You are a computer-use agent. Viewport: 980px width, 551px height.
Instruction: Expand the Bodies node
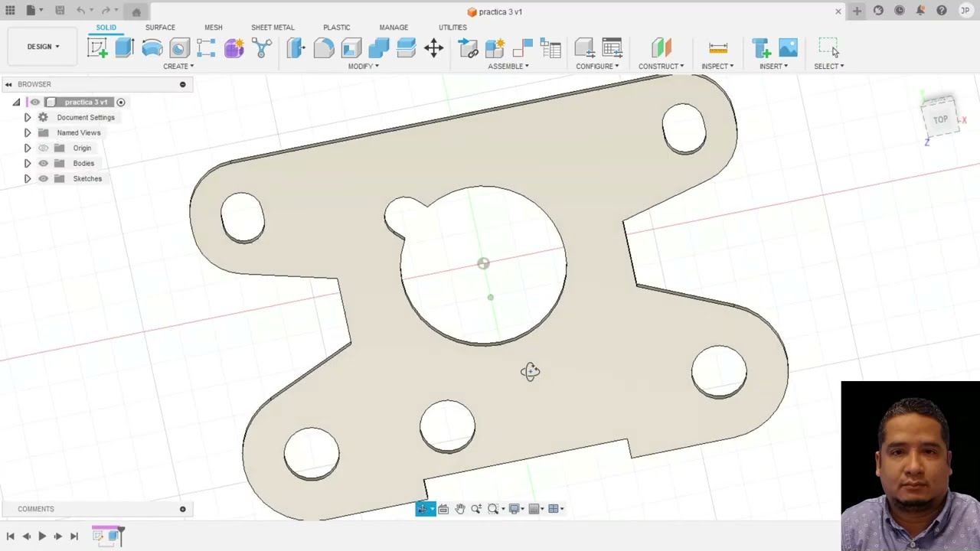pyautogui.click(x=28, y=163)
